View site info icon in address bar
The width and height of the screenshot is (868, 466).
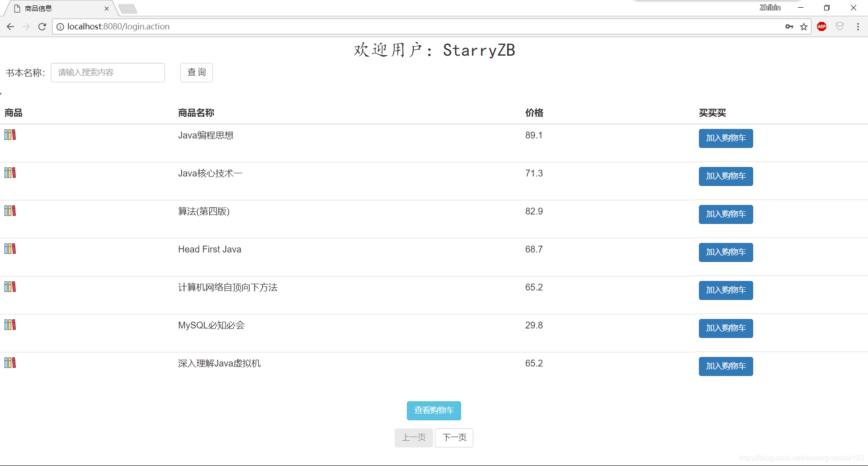coord(60,27)
